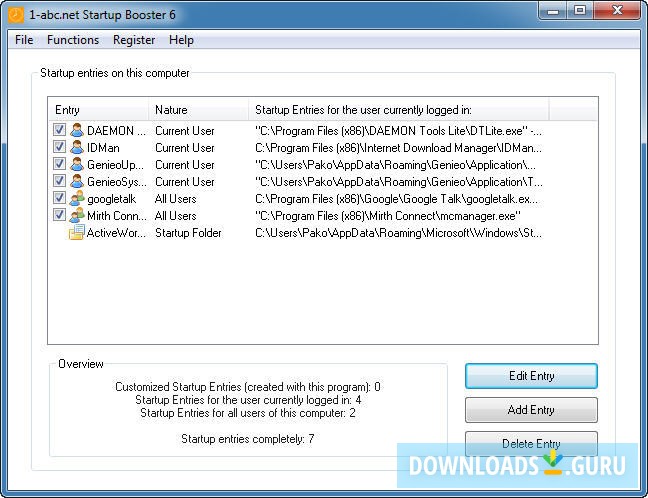Click the 'Customized Startup Entries' overview line
This screenshot has width=648, height=498.
[x=248, y=387]
